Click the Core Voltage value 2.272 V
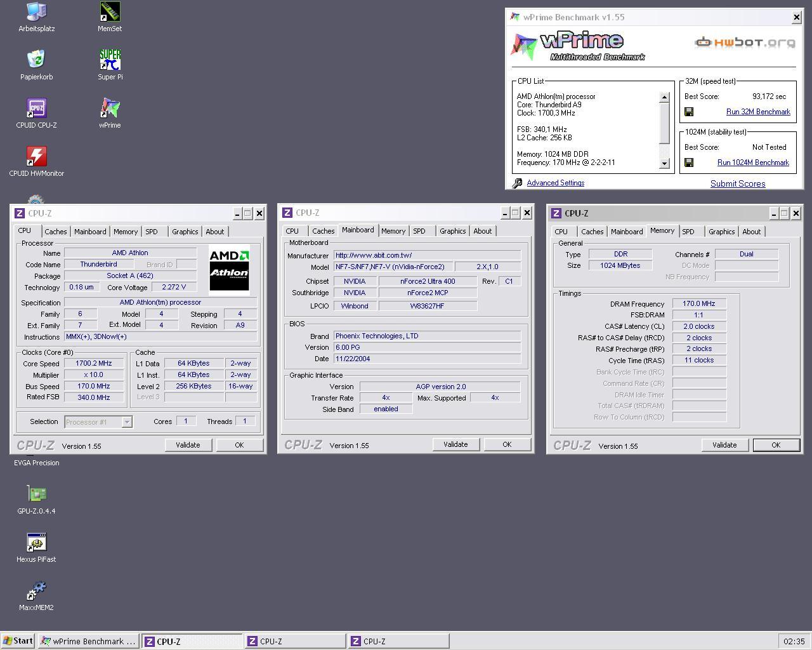The image size is (812, 650). [x=174, y=287]
